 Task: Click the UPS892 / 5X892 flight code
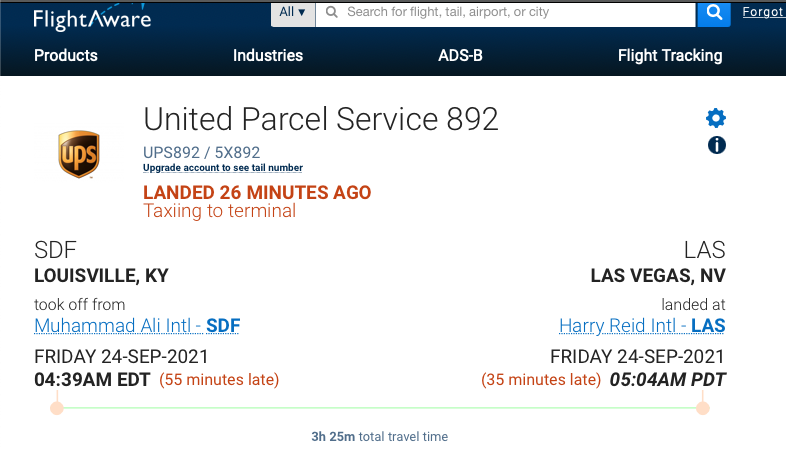[x=202, y=153]
